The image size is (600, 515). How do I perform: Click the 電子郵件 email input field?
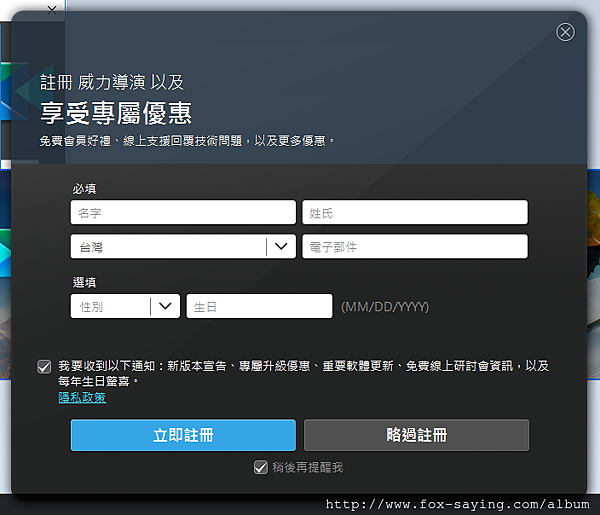pos(415,246)
